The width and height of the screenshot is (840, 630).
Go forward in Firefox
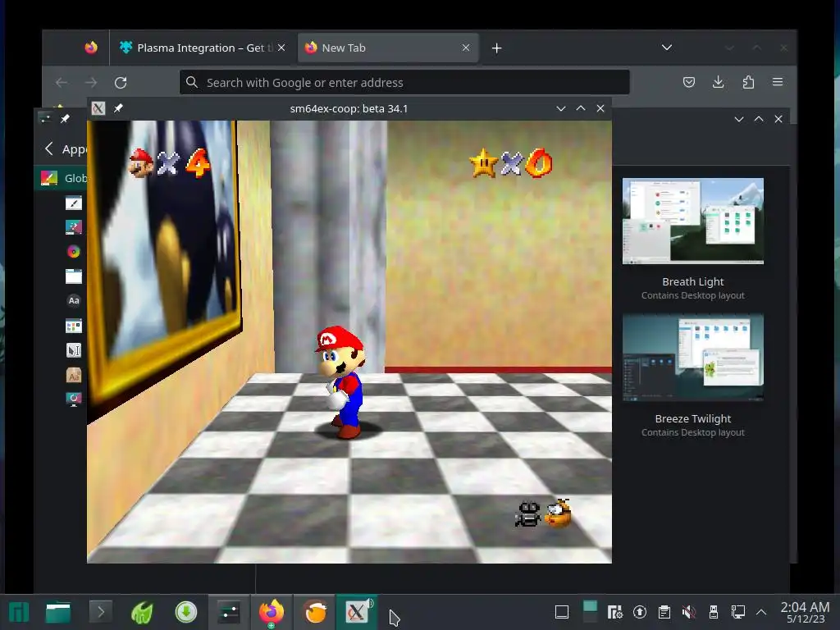pyautogui.click(x=91, y=83)
